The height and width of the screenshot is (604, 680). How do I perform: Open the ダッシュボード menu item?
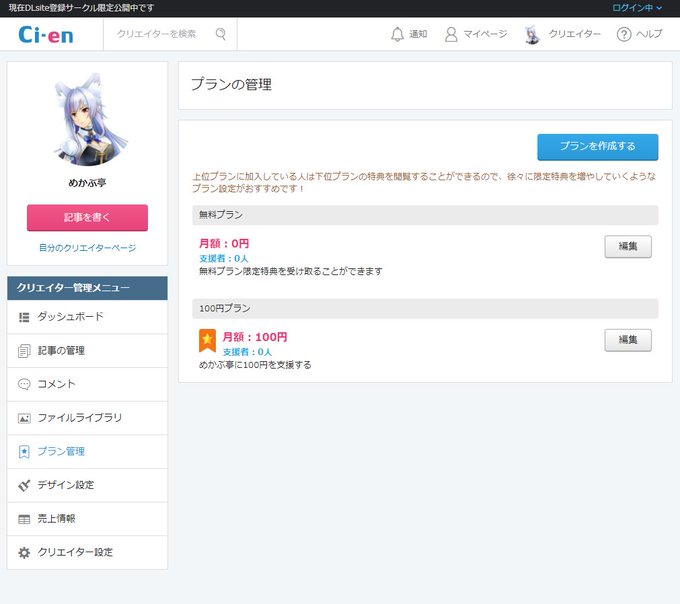(x=87, y=317)
